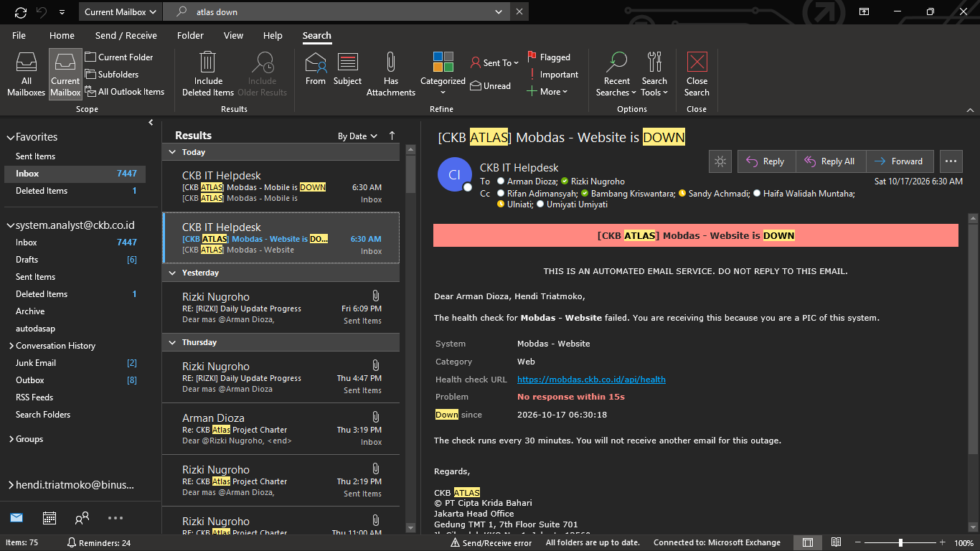Select All Mailboxes search scope

26,74
